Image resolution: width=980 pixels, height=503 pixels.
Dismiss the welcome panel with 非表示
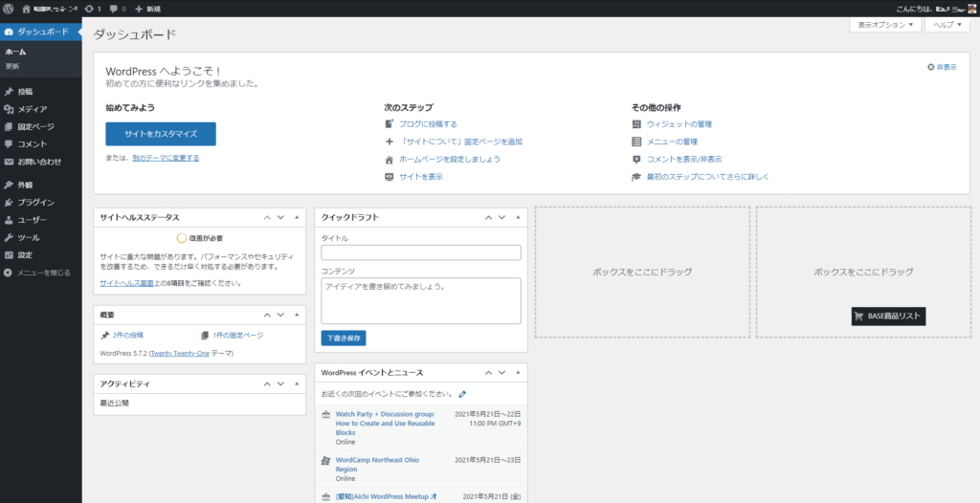pos(942,67)
